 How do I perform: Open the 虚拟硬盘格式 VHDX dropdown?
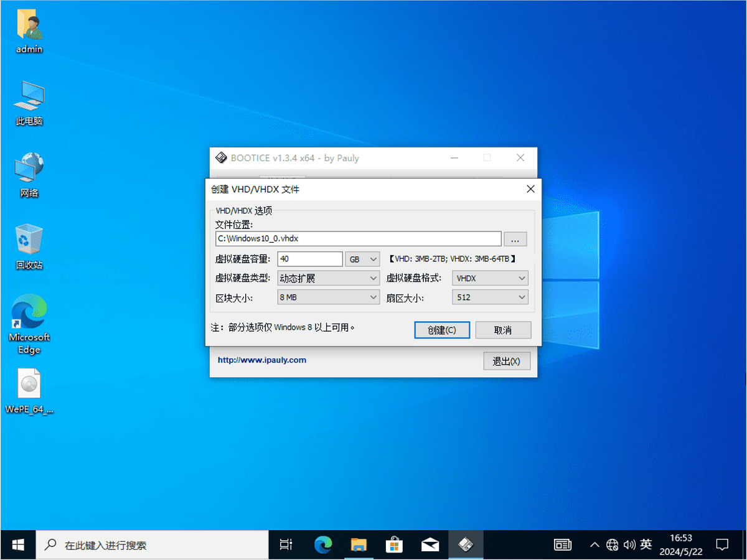click(490, 278)
